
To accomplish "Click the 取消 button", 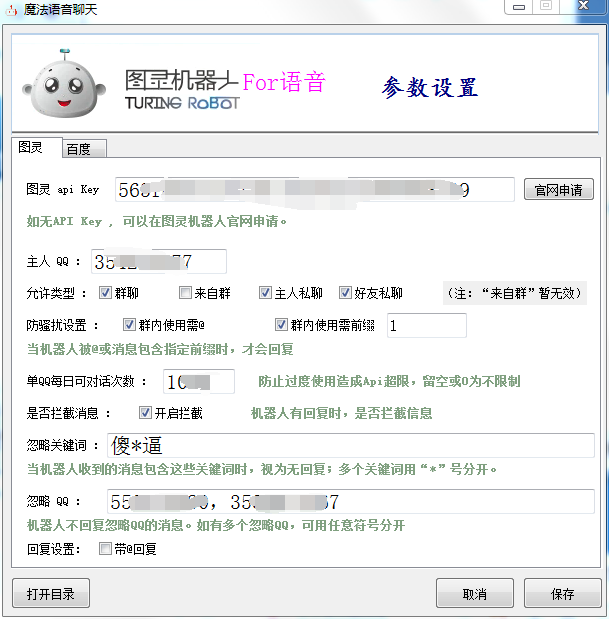I will 475,593.
